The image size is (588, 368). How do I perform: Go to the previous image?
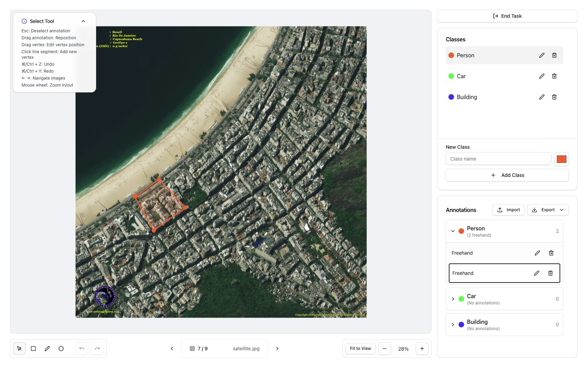(x=172, y=349)
